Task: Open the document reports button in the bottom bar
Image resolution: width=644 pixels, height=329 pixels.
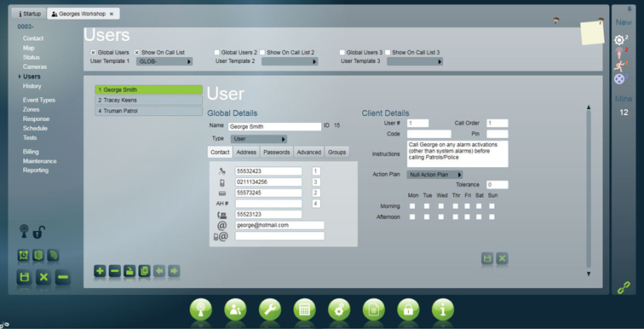Action: point(374,309)
